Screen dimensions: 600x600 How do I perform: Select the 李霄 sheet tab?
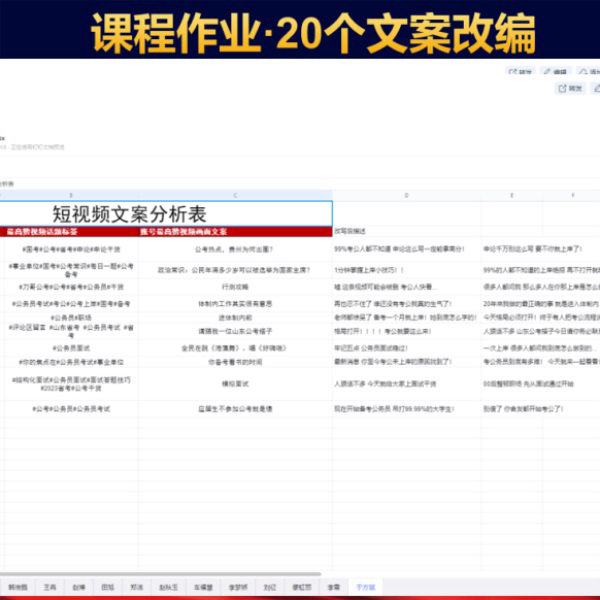333,588
